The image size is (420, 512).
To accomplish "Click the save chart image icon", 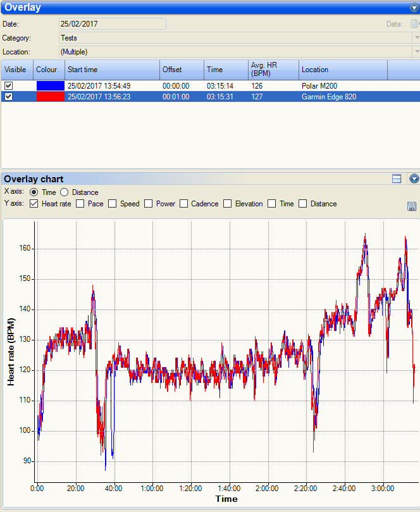I will (x=412, y=206).
